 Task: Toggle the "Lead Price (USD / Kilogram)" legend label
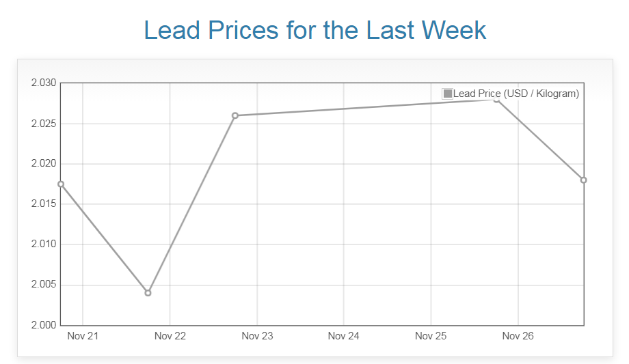pos(516,94)
